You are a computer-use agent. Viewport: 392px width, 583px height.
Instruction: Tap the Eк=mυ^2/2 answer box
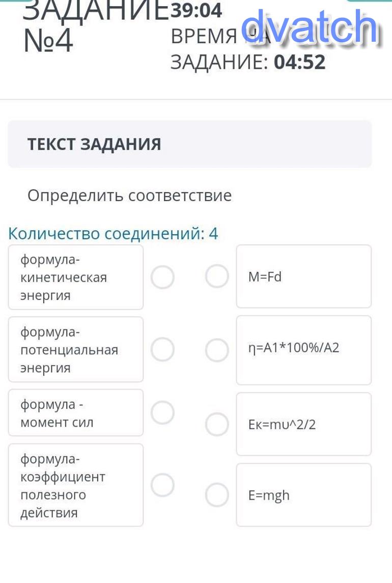click(303, 424)
